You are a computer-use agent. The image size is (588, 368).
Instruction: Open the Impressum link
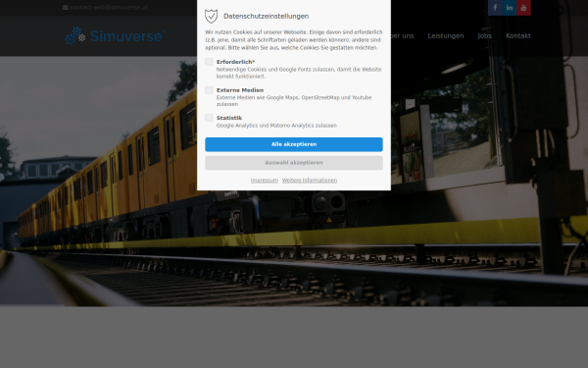[x=265, y=181]
